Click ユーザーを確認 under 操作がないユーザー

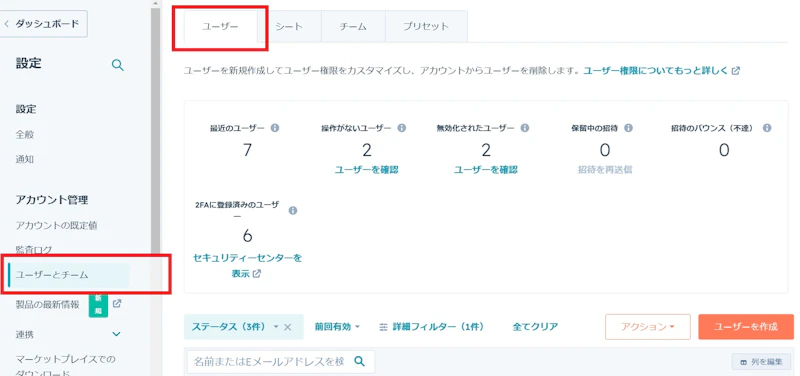[x=366, y=170]
